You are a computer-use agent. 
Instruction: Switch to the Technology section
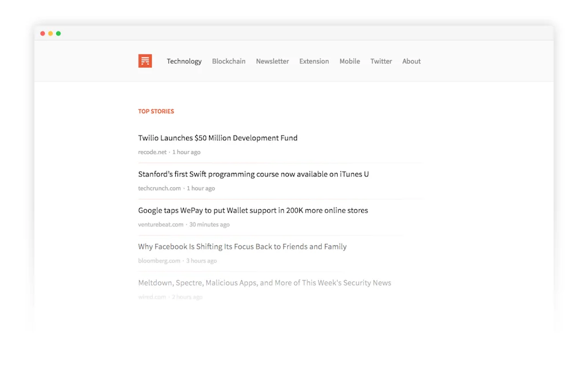(184, 61)
